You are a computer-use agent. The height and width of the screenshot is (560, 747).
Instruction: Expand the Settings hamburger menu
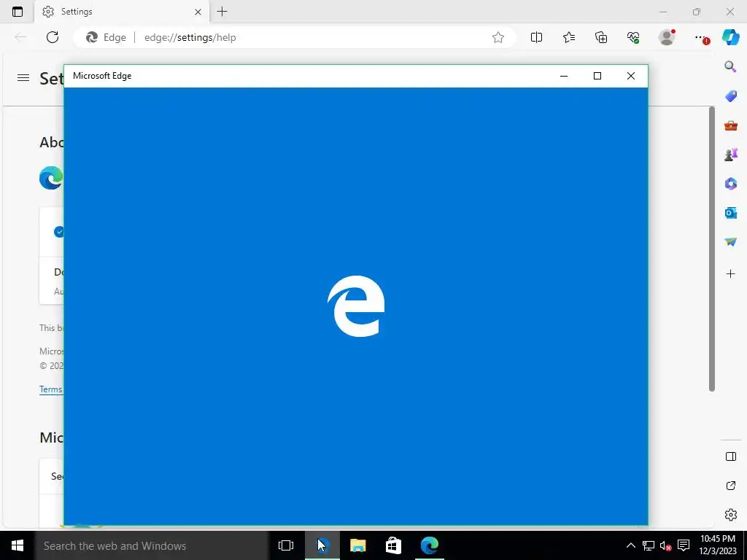tap(23, 77)
